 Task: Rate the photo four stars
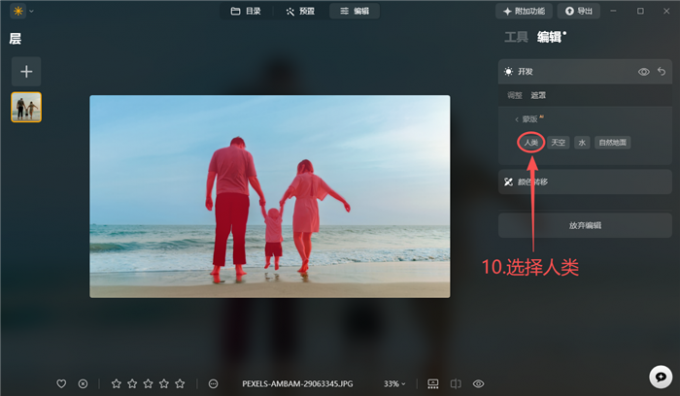(164, 383)
